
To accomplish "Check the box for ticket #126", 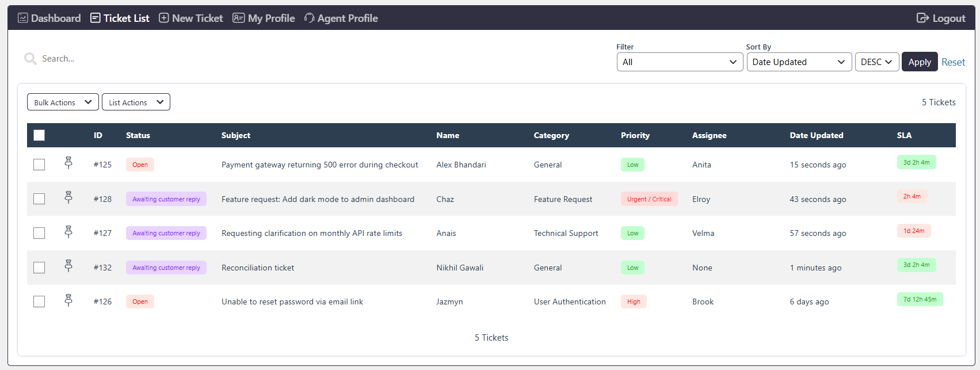I will pos(39,302).
